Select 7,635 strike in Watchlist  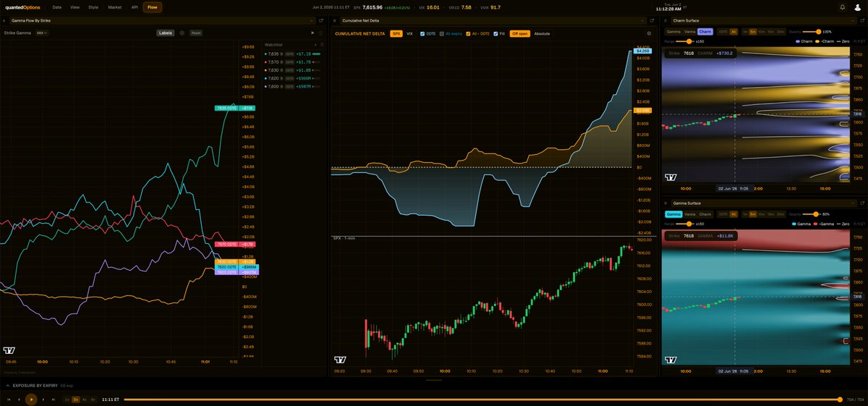[292, 54]
